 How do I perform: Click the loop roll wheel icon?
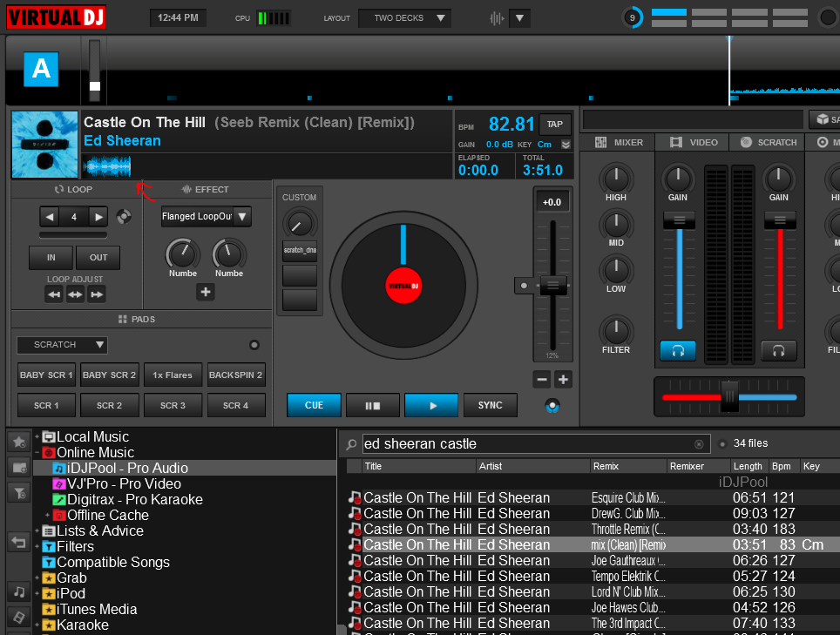coord(124,216)
